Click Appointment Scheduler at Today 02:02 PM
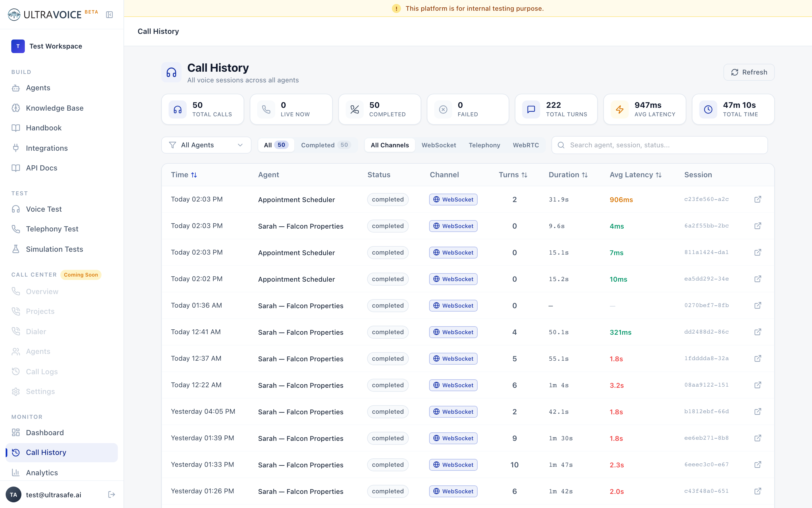The image size is (812, 508). pyautogui.click(x=296, y=279)
